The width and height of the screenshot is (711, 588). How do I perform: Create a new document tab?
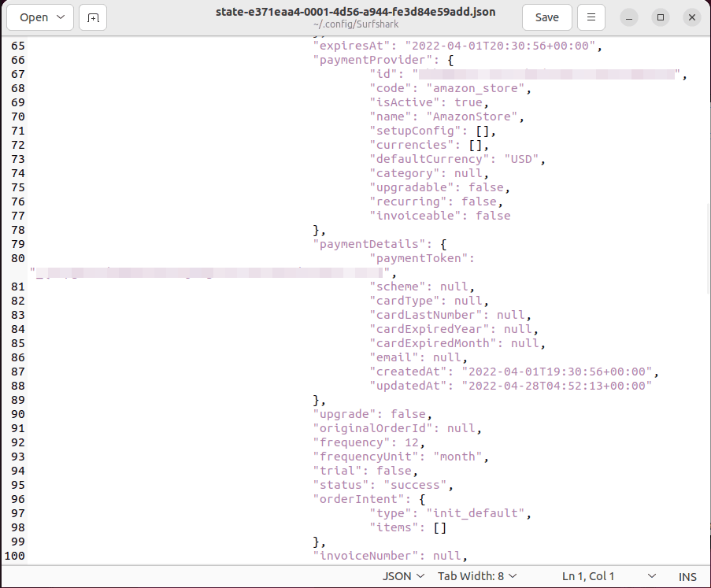93,17
